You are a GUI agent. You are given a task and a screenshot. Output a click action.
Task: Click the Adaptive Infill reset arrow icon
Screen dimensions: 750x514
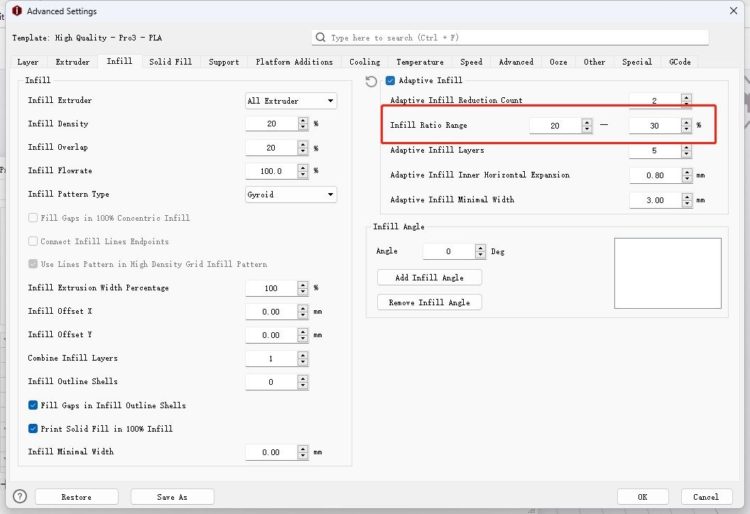click(x=371, y=81)
